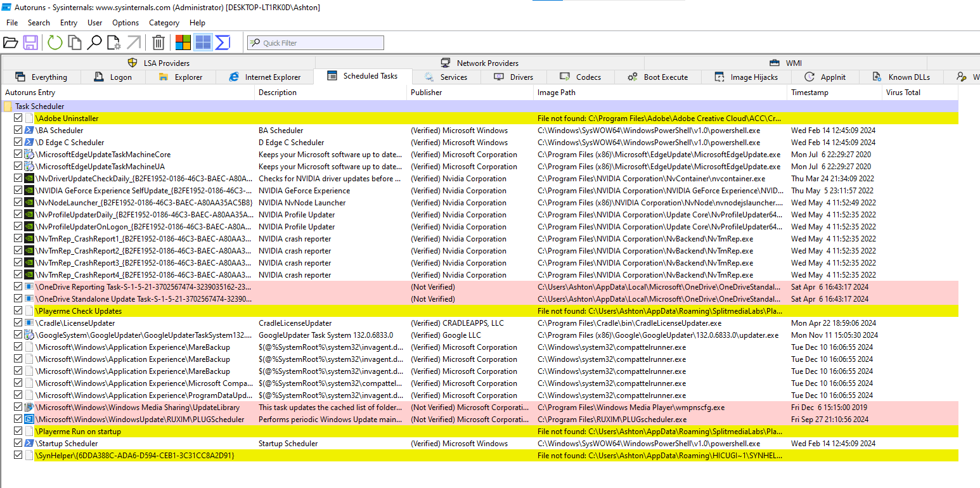The width and height of the screenshot is (980, 488).
Task: Switch to the Drivers tab
Action: point(513,77)
